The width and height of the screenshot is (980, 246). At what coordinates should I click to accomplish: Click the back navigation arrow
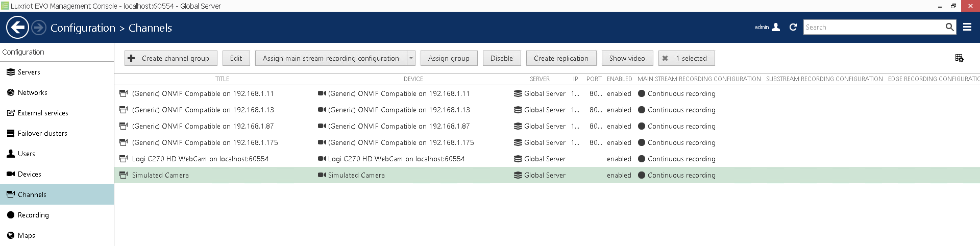[x=17, y=28]
